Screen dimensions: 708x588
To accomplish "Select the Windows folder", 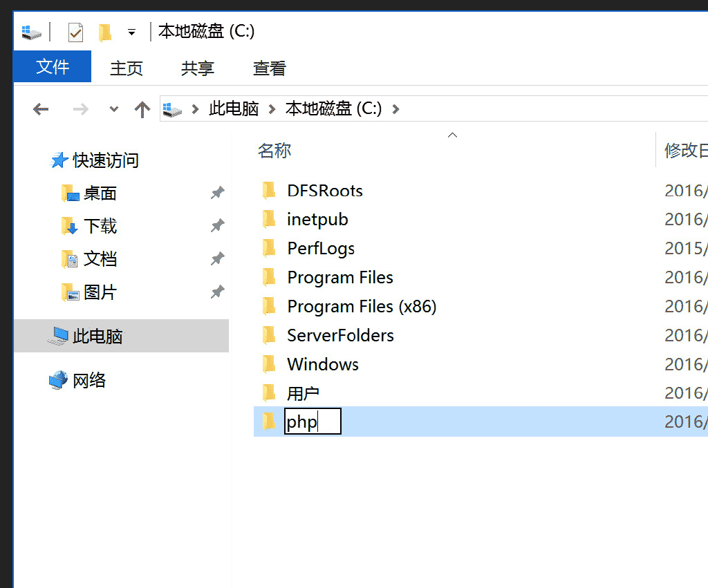I will (323, 364).
